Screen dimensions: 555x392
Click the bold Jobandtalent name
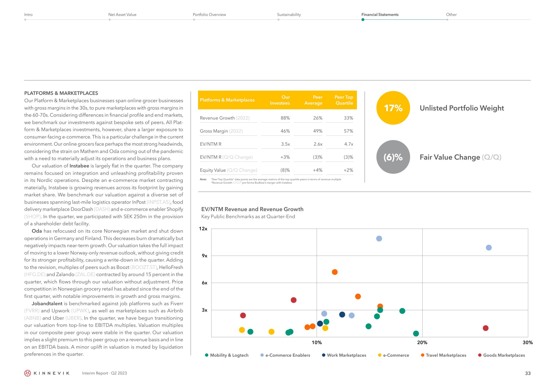[x=47, y=303]
